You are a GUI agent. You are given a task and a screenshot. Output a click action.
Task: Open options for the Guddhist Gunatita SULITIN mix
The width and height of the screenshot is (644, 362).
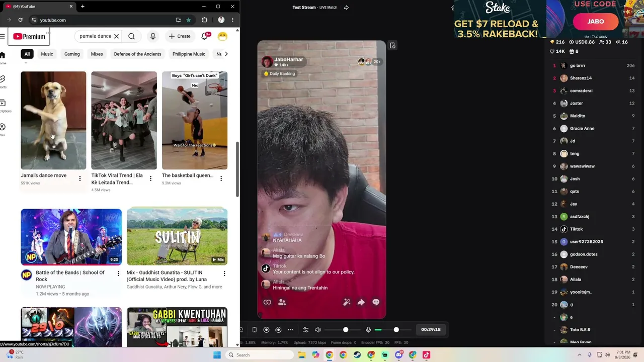(224, 274)
